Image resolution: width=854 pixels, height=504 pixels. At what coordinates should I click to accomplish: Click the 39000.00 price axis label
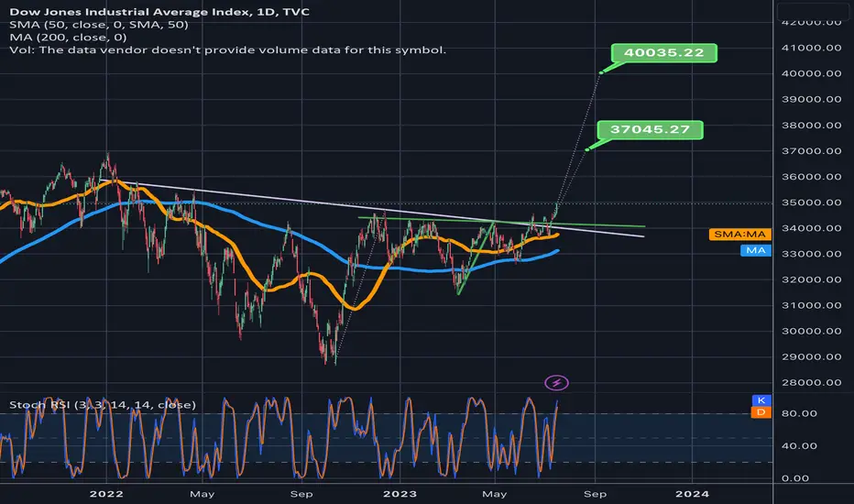812,99
